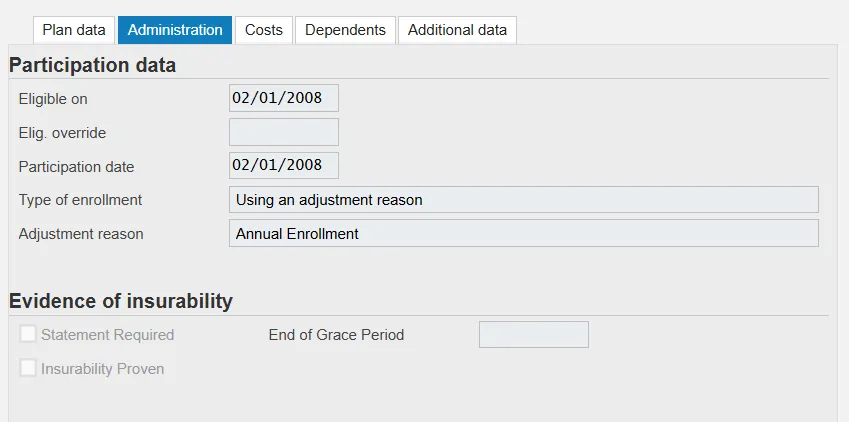The width and height of the screenshot is (849, 422).
Task: Click the Adjustment reason field showing Annual Enrollment
Action: pos(523,233)
